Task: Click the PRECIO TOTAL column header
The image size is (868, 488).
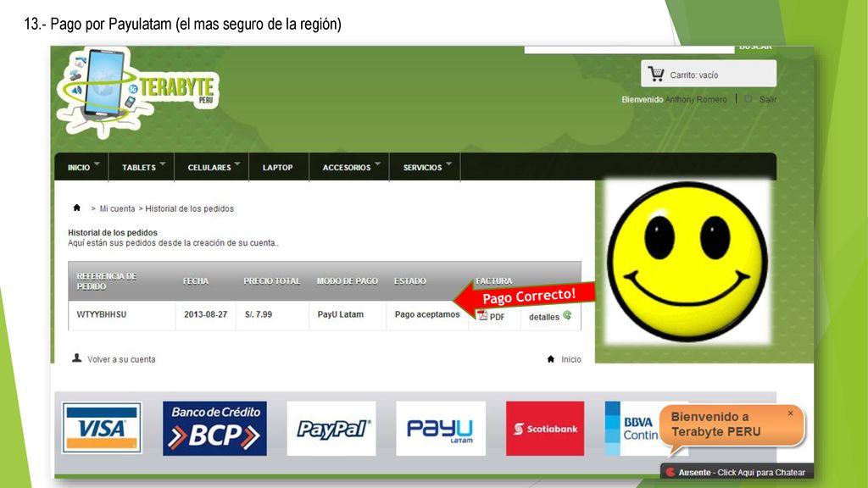Action: (272, 281)
